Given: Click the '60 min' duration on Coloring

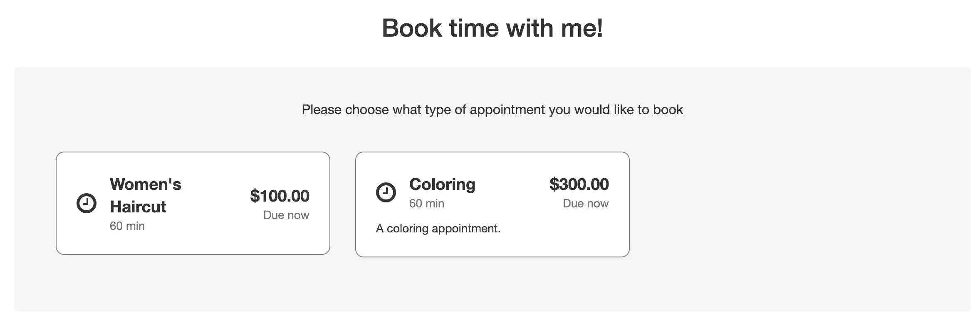Looking at the screenshot, I should [426, 203].
